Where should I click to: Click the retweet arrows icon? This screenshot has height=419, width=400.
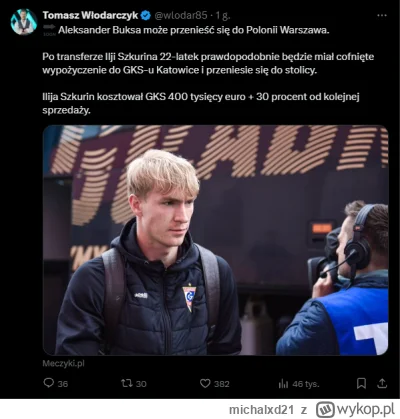(127, 383)
